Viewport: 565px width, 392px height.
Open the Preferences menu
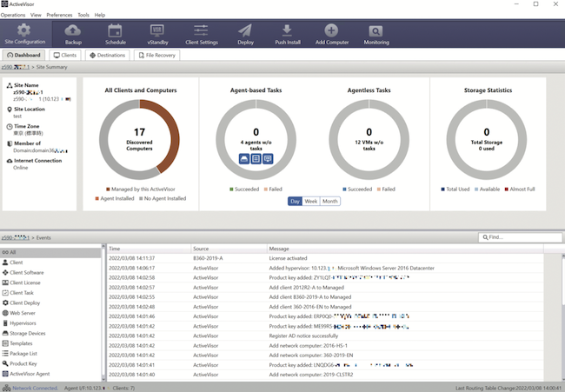pyautogui.click(x=59, y=15)
